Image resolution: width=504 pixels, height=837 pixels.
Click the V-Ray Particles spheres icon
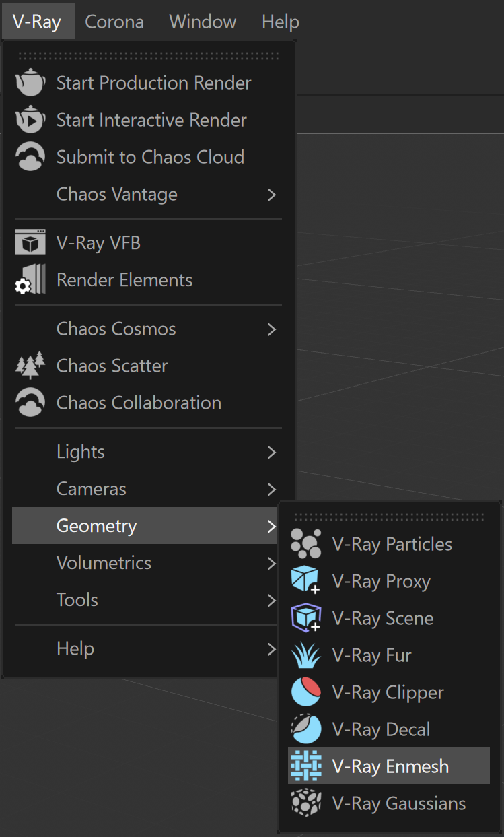pos(306,544)
